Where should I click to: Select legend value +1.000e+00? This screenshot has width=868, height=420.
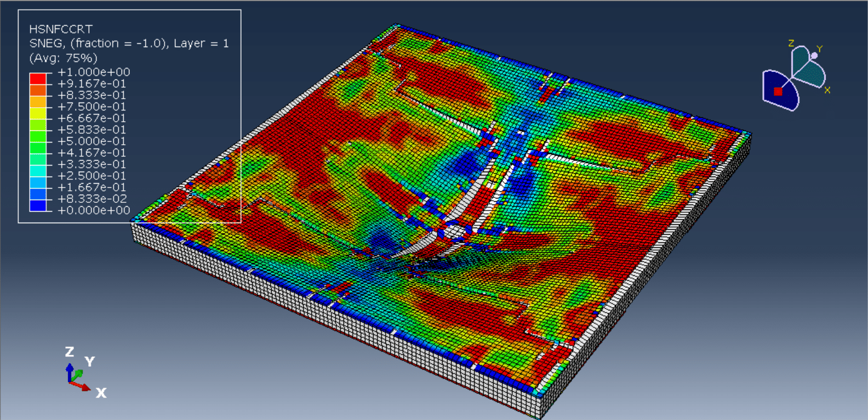click(94, 72)
